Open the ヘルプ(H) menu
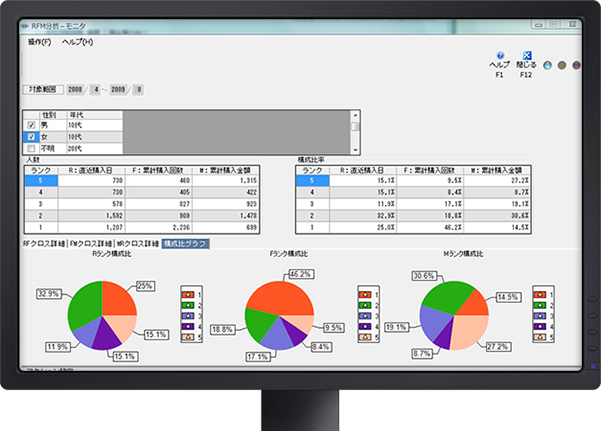The image size is (601, 431). coord(77,42)
